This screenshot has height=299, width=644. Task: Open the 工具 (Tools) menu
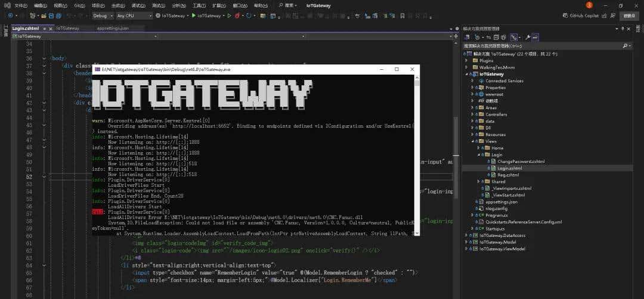[x=199, y=6]
